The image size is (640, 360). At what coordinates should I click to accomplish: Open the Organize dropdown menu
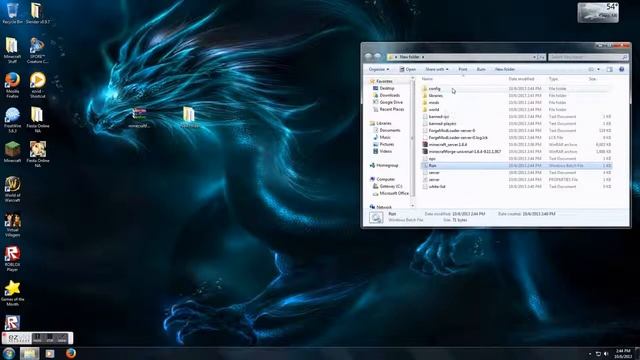coord(379,69)
